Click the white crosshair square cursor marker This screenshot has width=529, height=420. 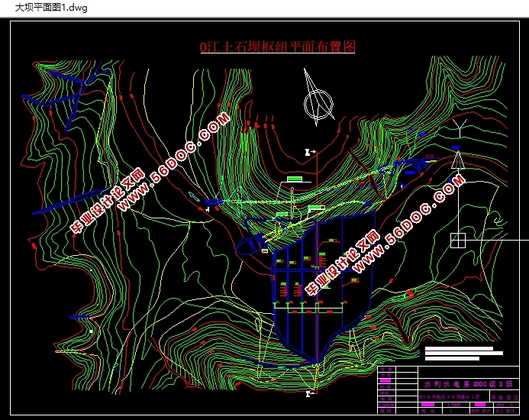[458, 240]
